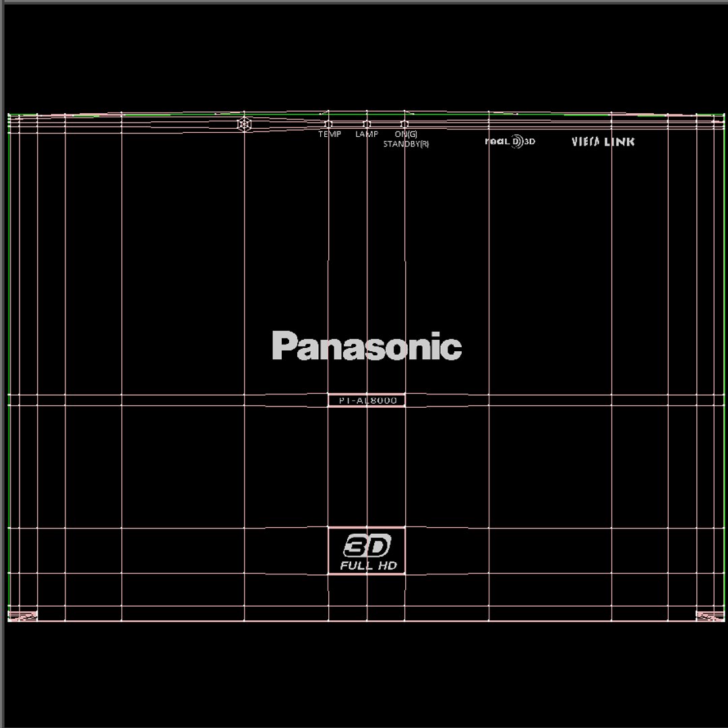Click the Panasonic logo in the texture
Screen dimensions: 728x728
(x=367, y=346)
